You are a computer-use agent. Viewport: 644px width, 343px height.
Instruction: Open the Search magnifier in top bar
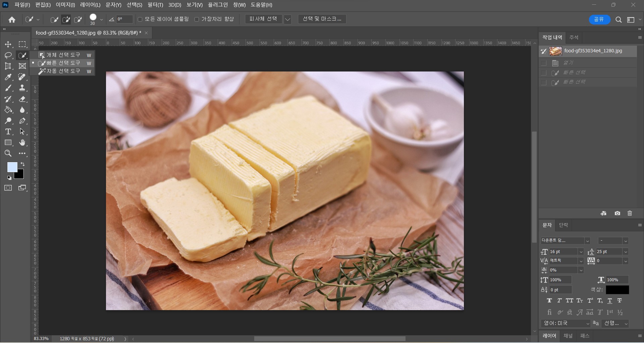(619, 20)
